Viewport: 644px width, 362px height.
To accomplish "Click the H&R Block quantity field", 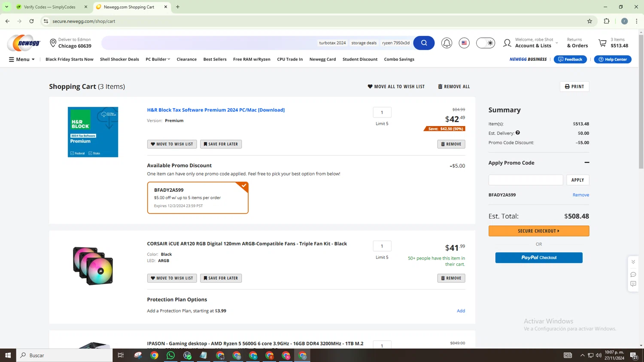I will tap(382, 112).
